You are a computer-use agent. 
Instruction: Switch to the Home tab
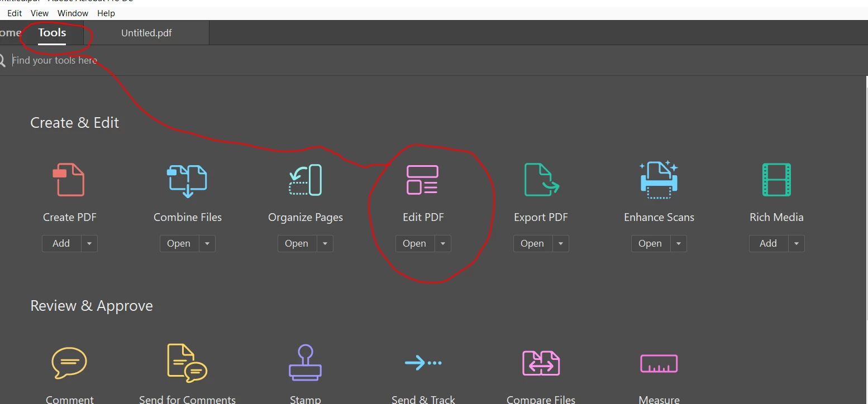(x=11, y=33)
